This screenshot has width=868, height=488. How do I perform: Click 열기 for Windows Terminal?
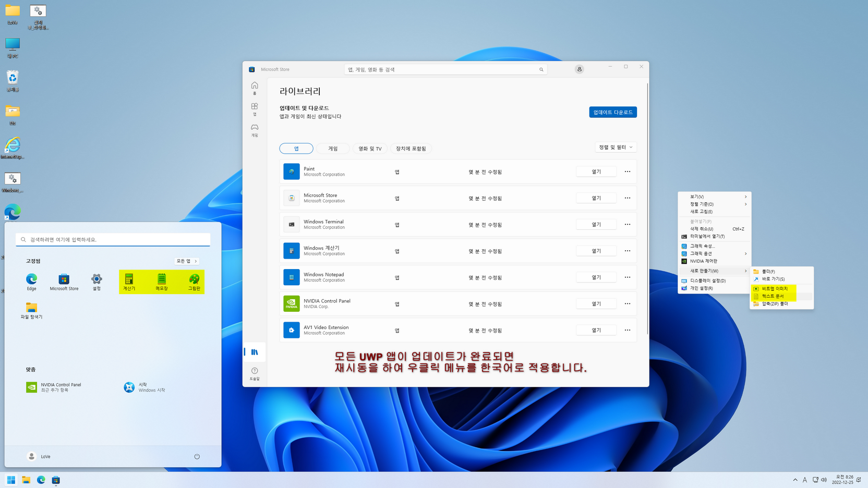[x=596, y=224]
